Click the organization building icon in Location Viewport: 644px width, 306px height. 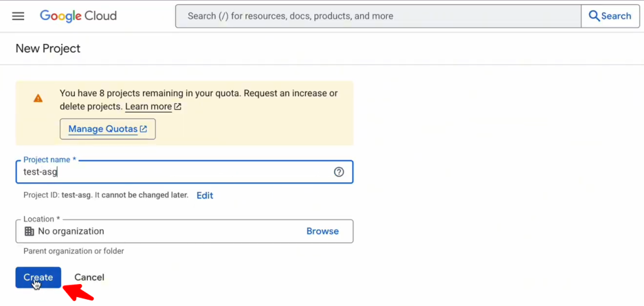tap(29, 231)
